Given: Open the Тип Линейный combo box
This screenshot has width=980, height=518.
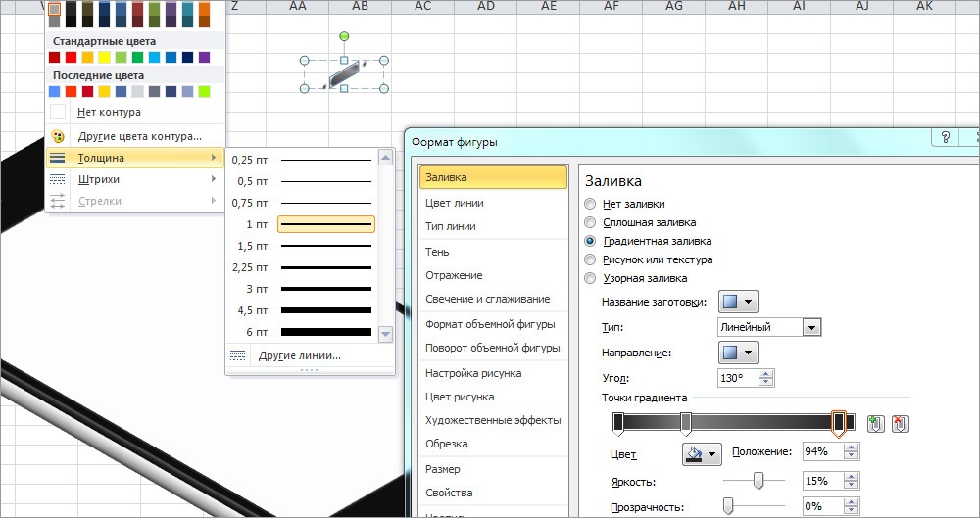Looking at the screenshot, I should click(x=768, y=327).
